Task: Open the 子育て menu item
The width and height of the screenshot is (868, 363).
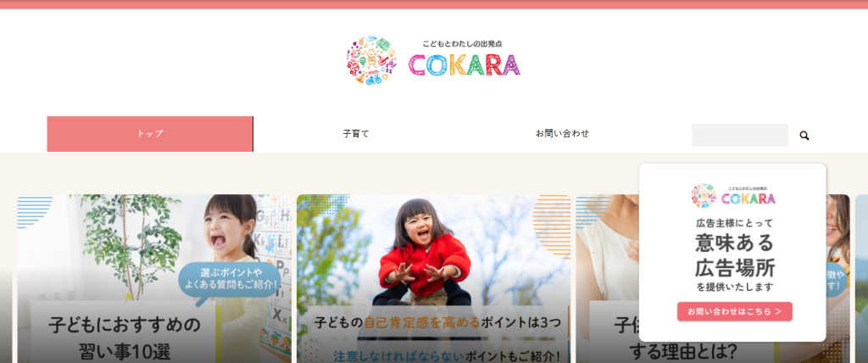Action: pos(356,133)
